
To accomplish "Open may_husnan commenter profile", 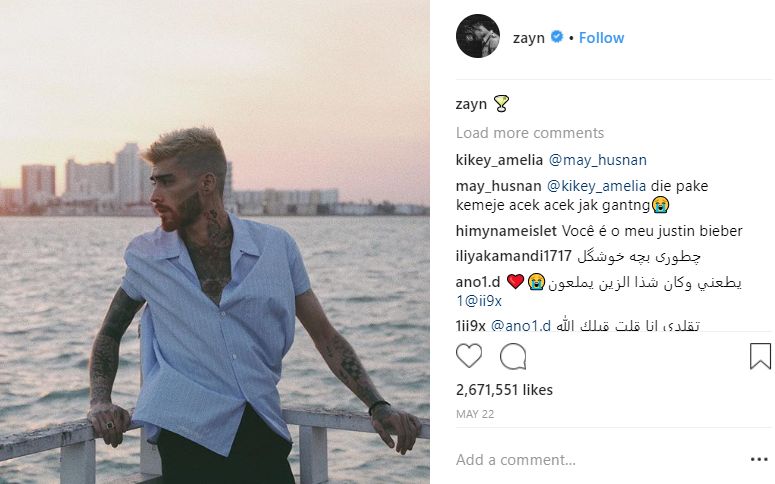I will tap(498, 186).
